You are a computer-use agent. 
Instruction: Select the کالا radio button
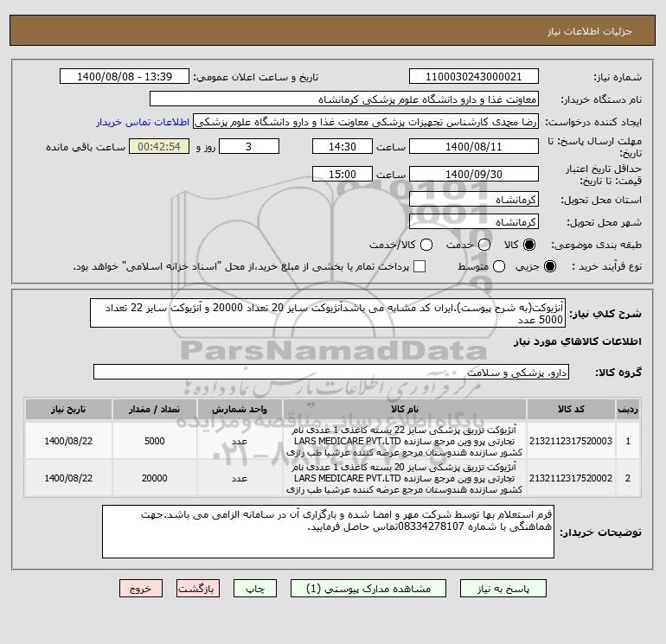(529, 245)
